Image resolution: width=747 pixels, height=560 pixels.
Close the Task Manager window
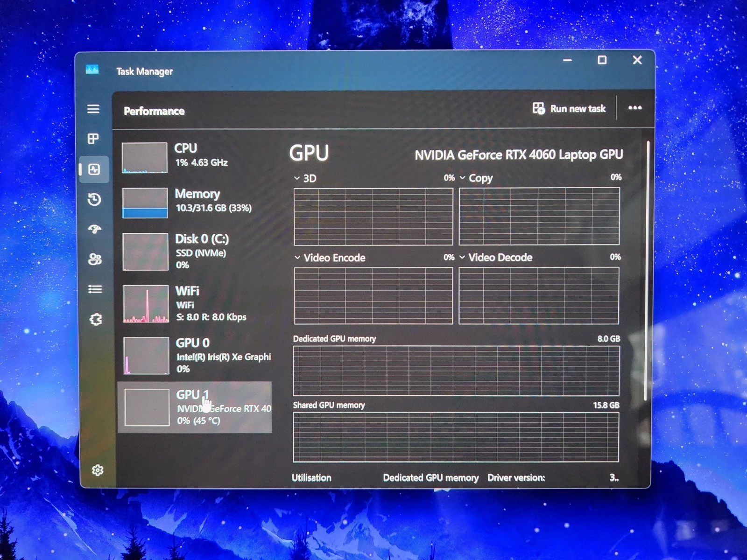click(637, 60)
